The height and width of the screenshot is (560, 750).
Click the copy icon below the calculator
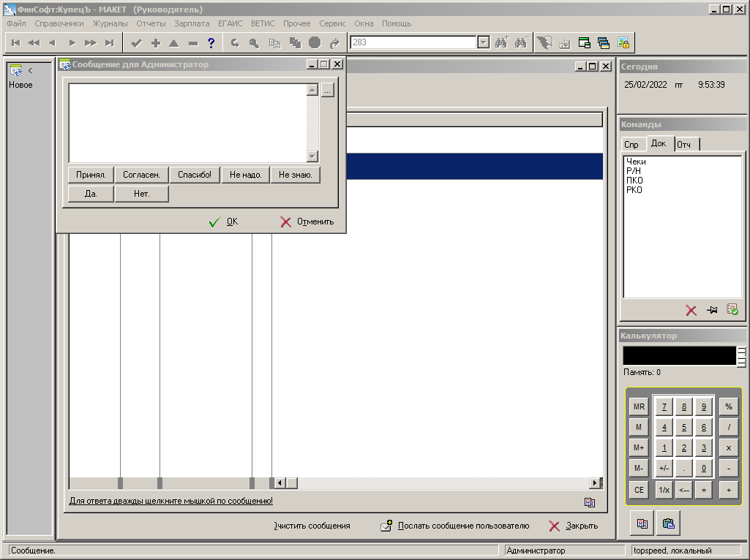point(642,523)
